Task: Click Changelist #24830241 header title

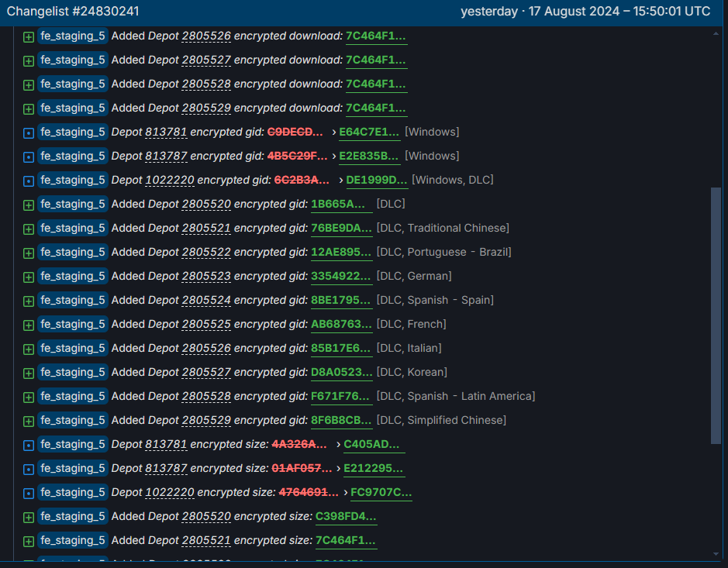Action: click(x=73, y=12)
